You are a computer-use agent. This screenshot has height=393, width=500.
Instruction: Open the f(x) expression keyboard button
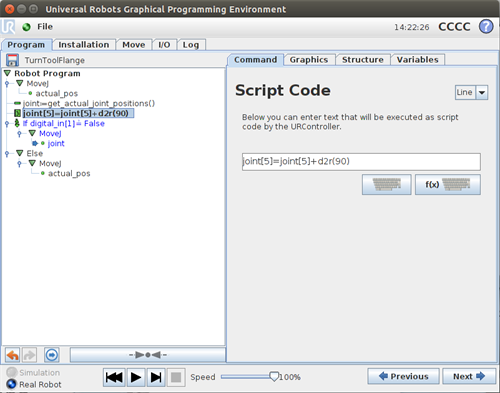(448, 184)
